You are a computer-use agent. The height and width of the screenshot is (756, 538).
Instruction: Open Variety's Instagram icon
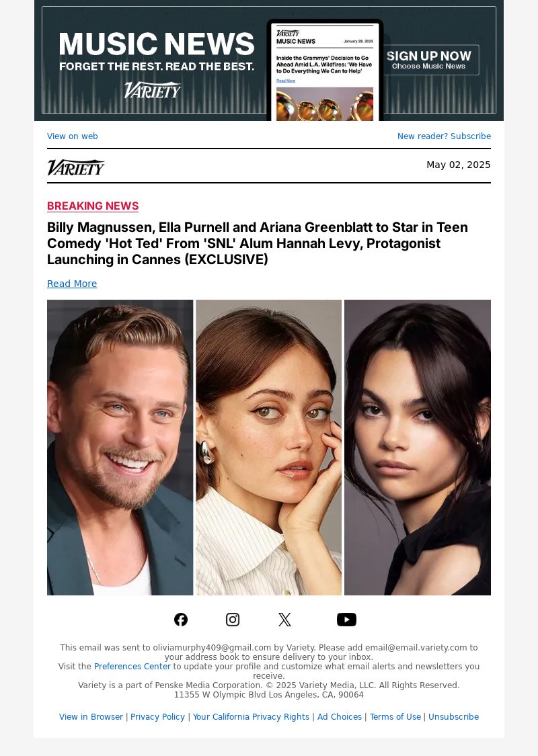(x=233, y=620)
